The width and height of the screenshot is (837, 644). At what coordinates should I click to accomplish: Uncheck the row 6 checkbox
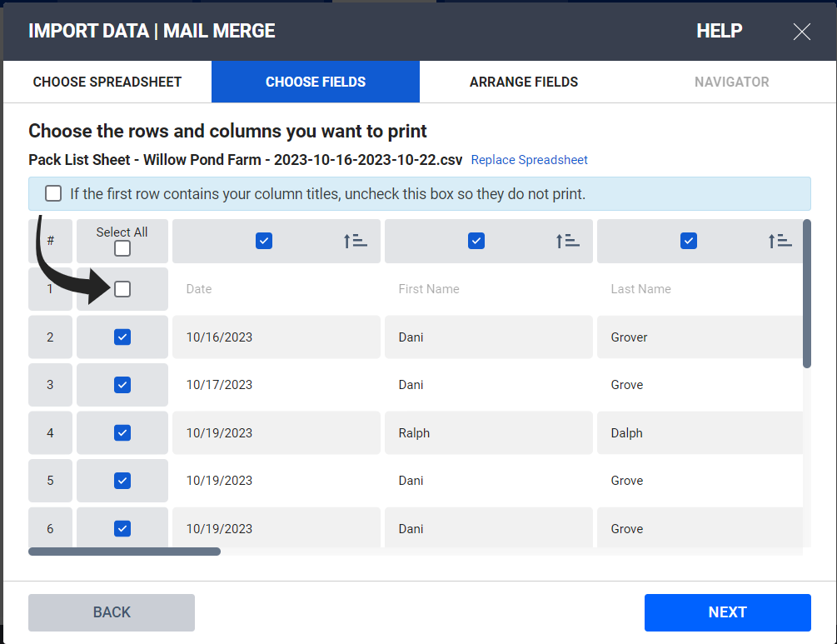point(122,529)
